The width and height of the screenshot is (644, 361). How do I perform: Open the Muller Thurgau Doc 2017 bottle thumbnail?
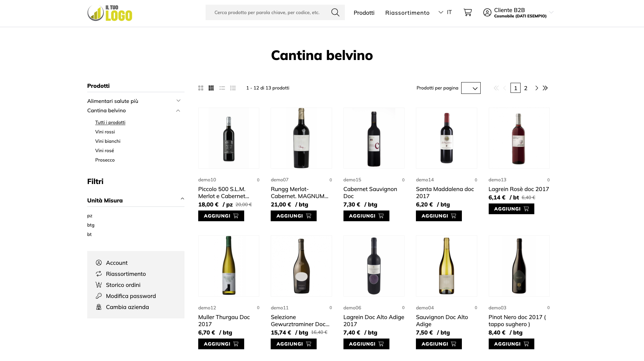click(x=229, y=266)
